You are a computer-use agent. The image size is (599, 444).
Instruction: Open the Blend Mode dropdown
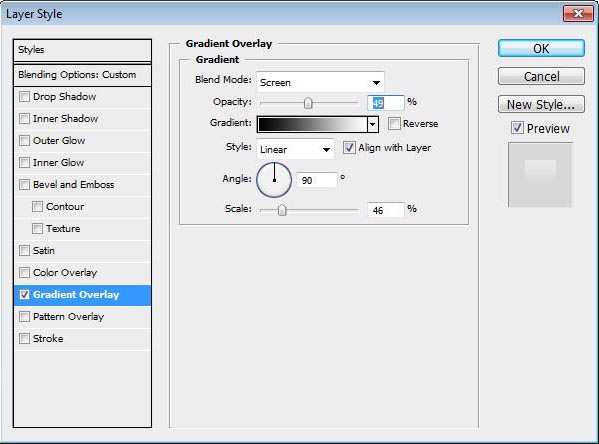[x=320, y=82]
